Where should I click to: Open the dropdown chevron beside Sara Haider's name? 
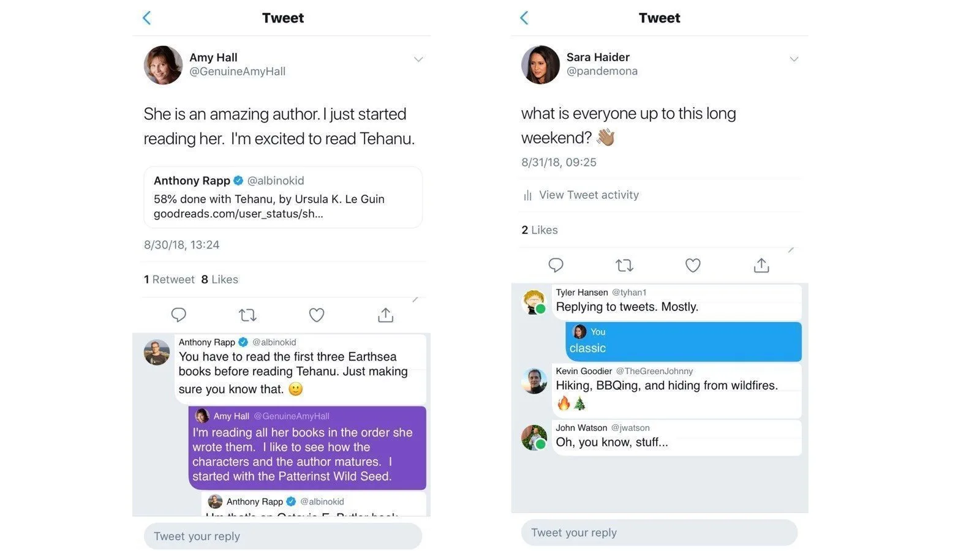coord(794,59)
